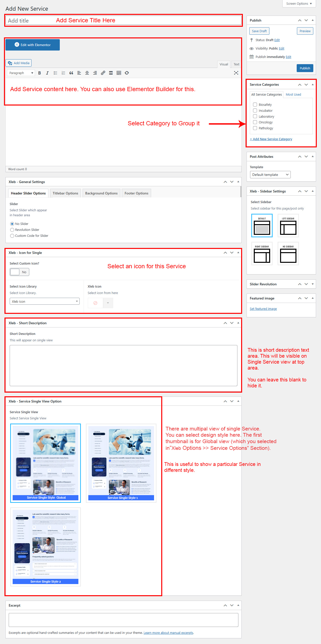This screenshot has width=321, height=644.
Task: Click the Insert link icon
Action: (x=103, y=73)
